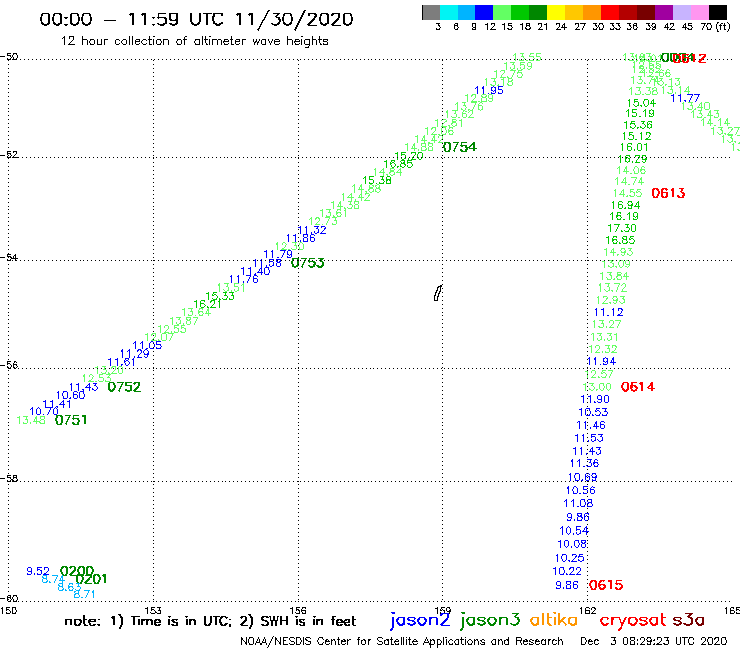Select the yellow swatch in the legend
The width and height of the screenshot is (740, 650).
click(x=556, y=12)
